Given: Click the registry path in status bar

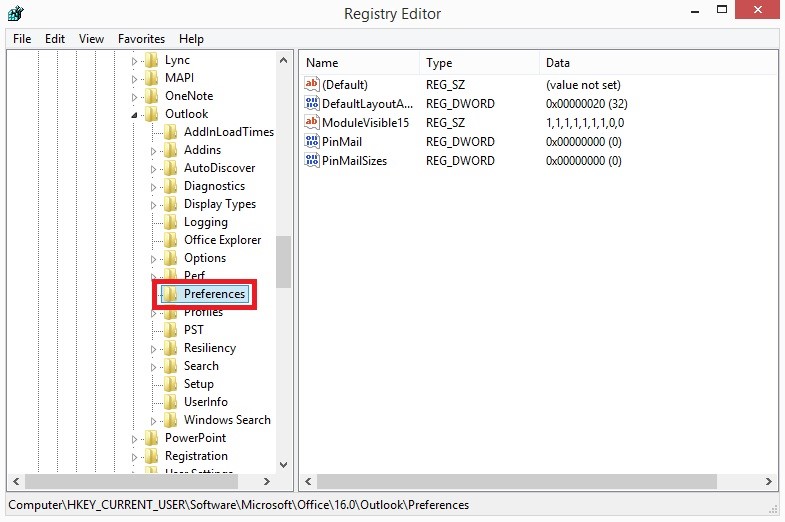Looking at the screenshot, I should tap(238, 505).
